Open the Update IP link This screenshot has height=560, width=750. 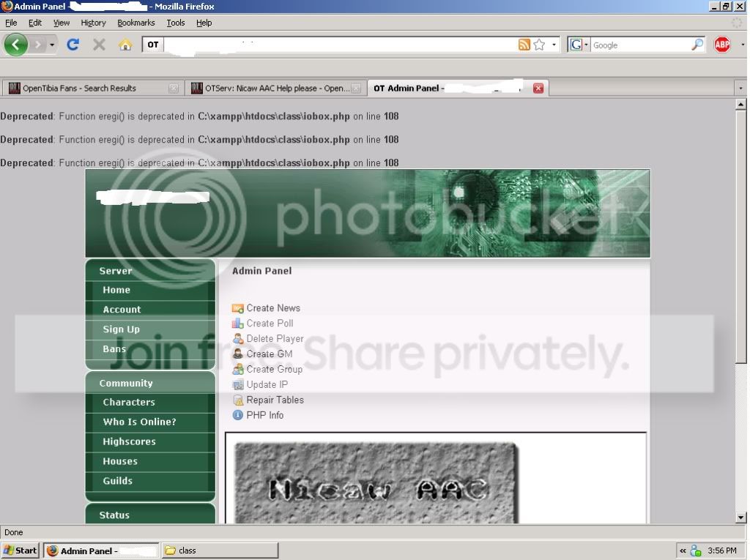[x=267, y=384]
